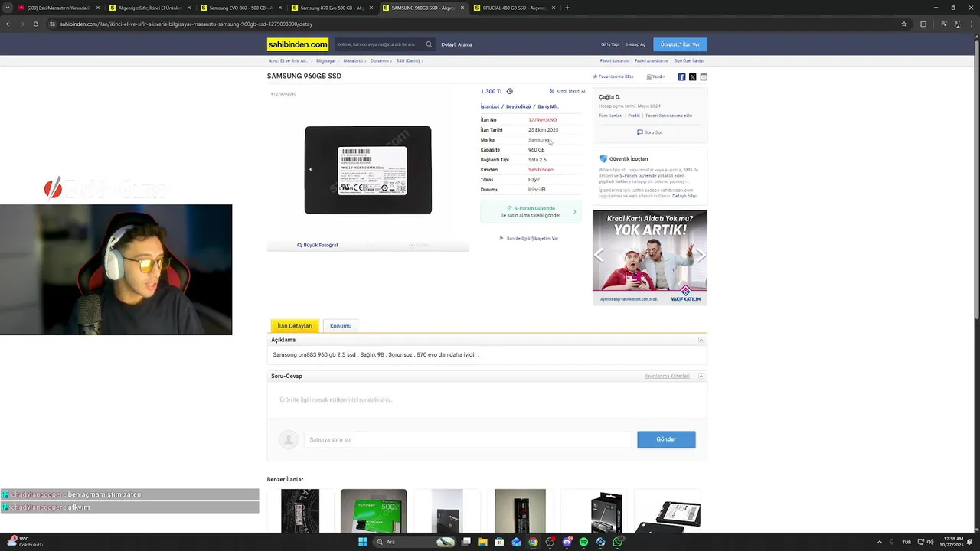This screenshot has height=551, width=980.
Task: Switch to Samsung 870 Evo 500 GB tab
Action: 332,8
